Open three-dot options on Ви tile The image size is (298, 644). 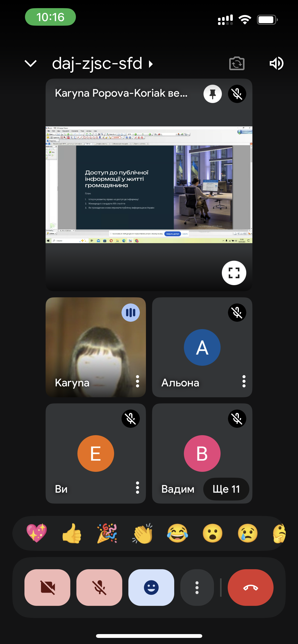(x=138, y=488)
